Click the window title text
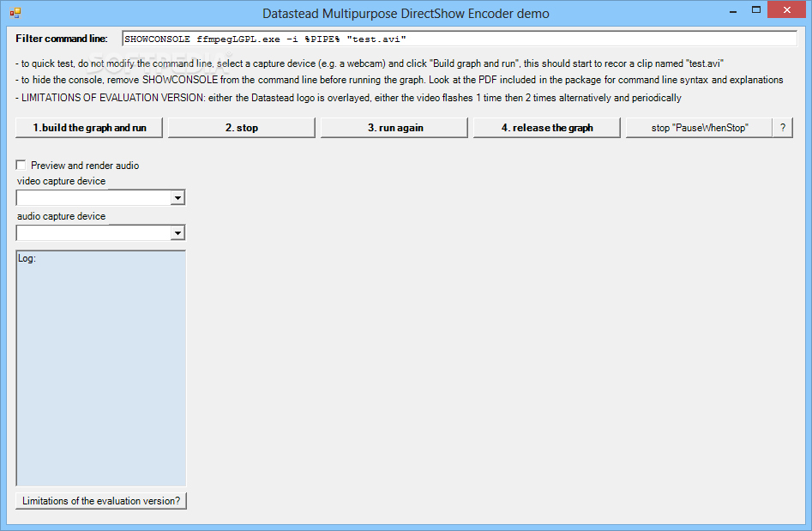812x531 pixels. (x=406, y=14)
